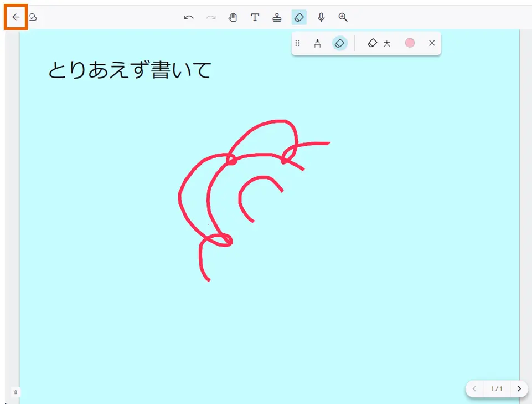Open the 1/1 page indicator

coord(497,388)
